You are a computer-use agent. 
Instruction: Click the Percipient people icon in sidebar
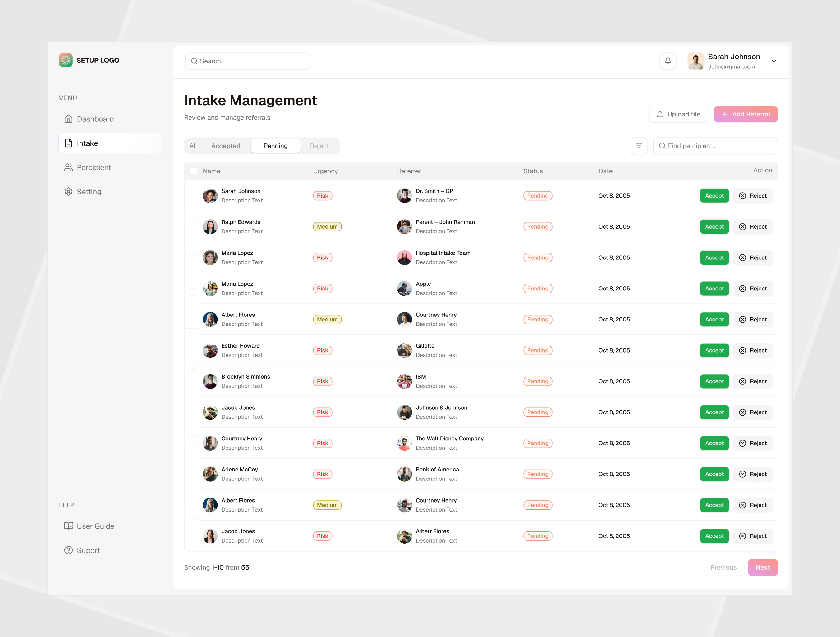(x=68, y=167)
